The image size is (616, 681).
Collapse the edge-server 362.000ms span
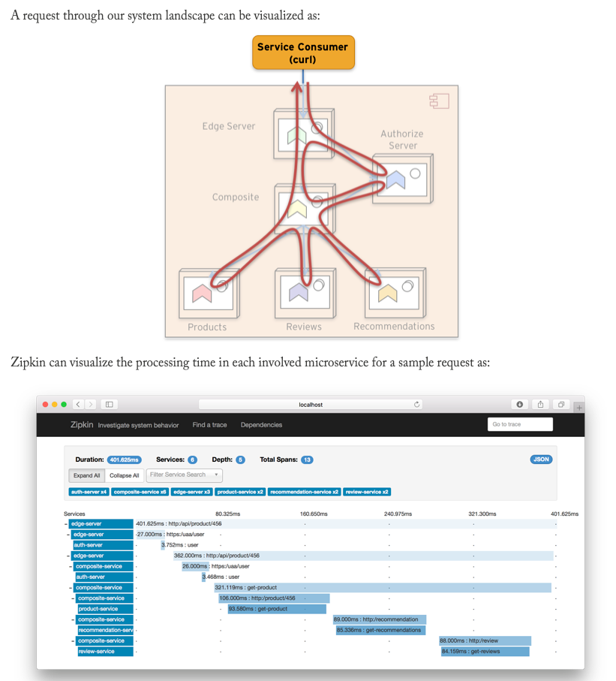tap(68, 556)
